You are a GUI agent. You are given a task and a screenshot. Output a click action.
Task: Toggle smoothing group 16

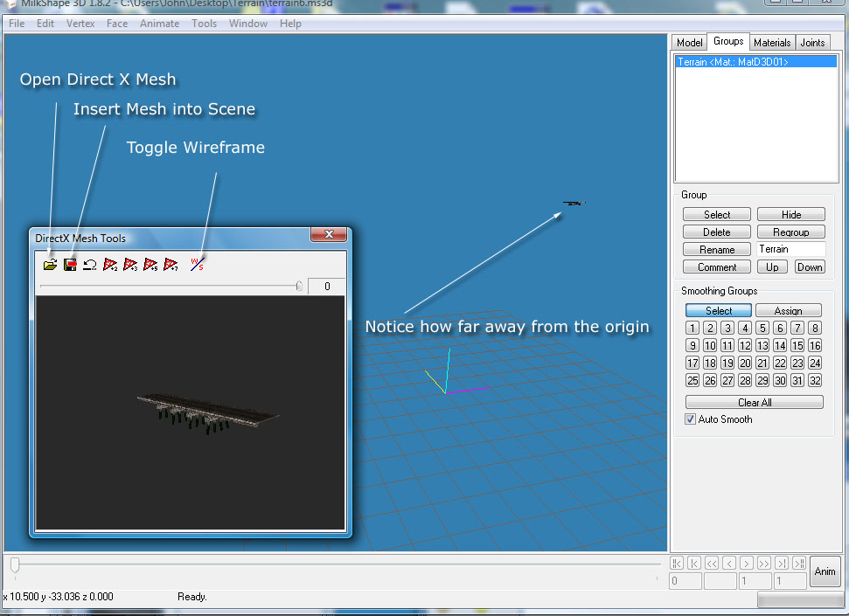tap(815, 345)
